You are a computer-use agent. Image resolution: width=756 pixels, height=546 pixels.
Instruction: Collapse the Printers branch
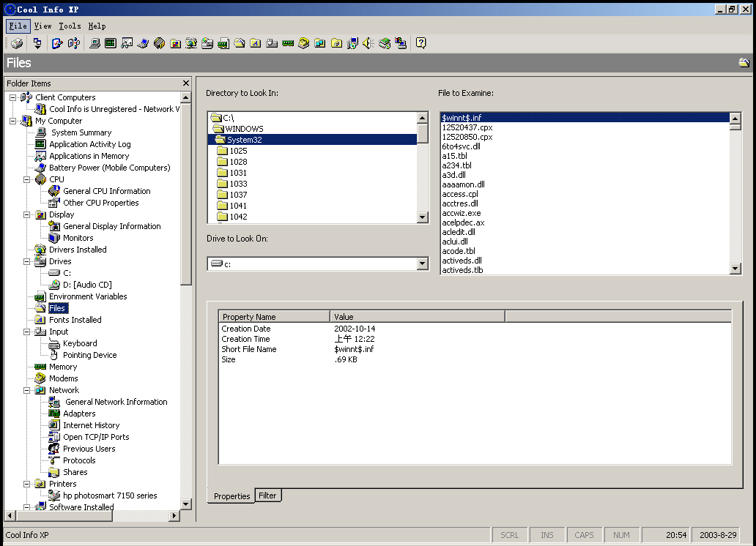[27, 484]
